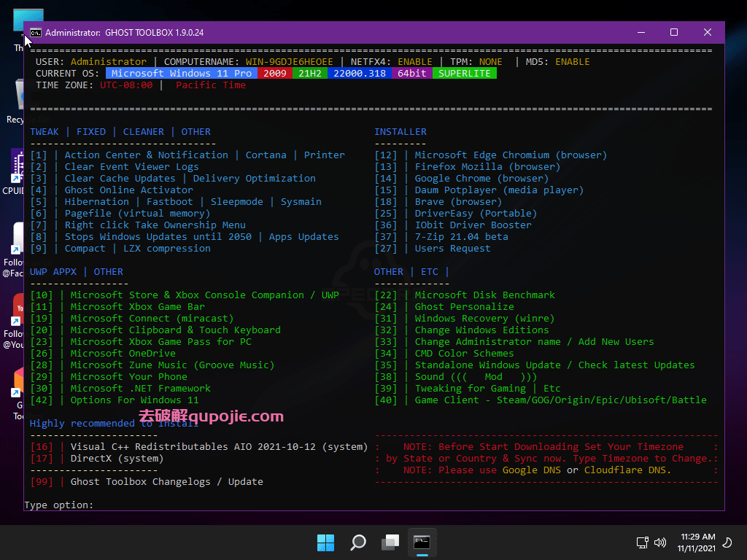Click the "Microsoft .NET Framework" entry
The height and width of the screenshot is (560, 747).
pos(141,389)
